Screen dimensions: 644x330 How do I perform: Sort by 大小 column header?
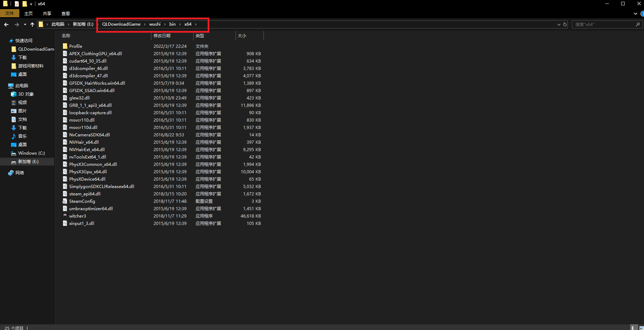click(x=242, y=36)
